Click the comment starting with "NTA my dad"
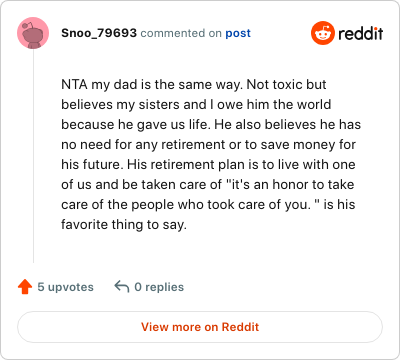400x360 pixels. [211, 154]
